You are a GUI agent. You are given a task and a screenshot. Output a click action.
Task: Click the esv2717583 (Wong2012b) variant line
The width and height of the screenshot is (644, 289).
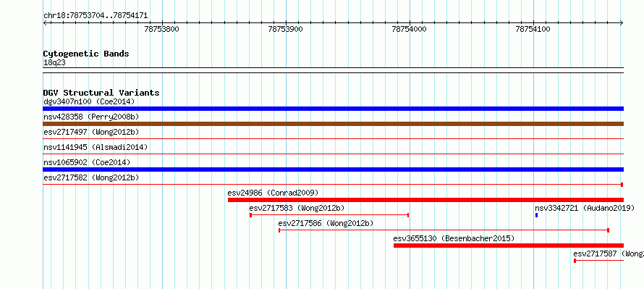[329, 215]
